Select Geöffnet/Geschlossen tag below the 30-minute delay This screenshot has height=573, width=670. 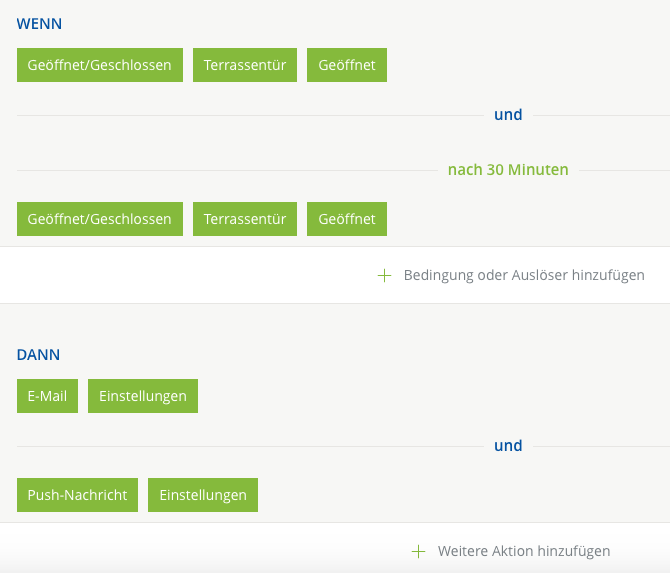[x=100, y=219]
